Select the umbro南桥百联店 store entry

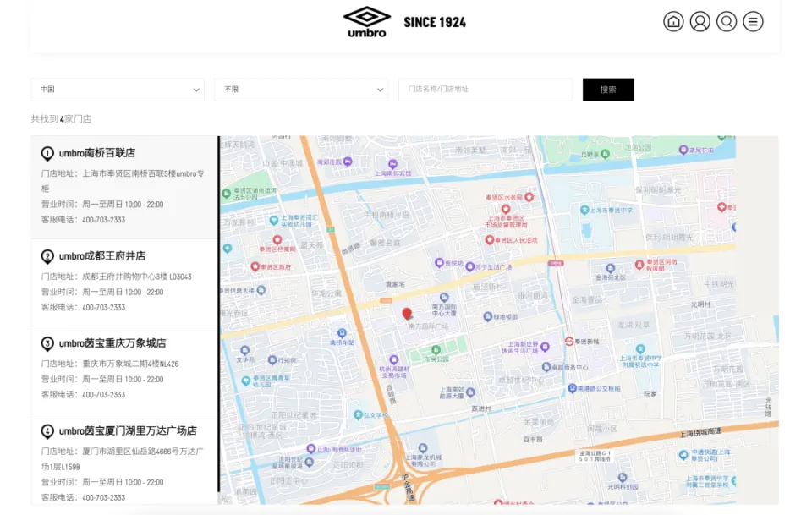(x=124, y=187)
